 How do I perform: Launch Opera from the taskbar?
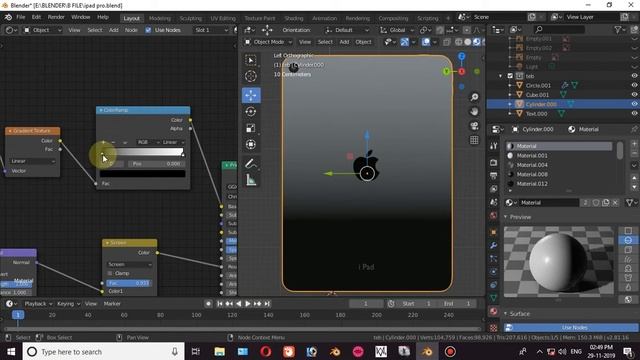(x=266, y=351)
